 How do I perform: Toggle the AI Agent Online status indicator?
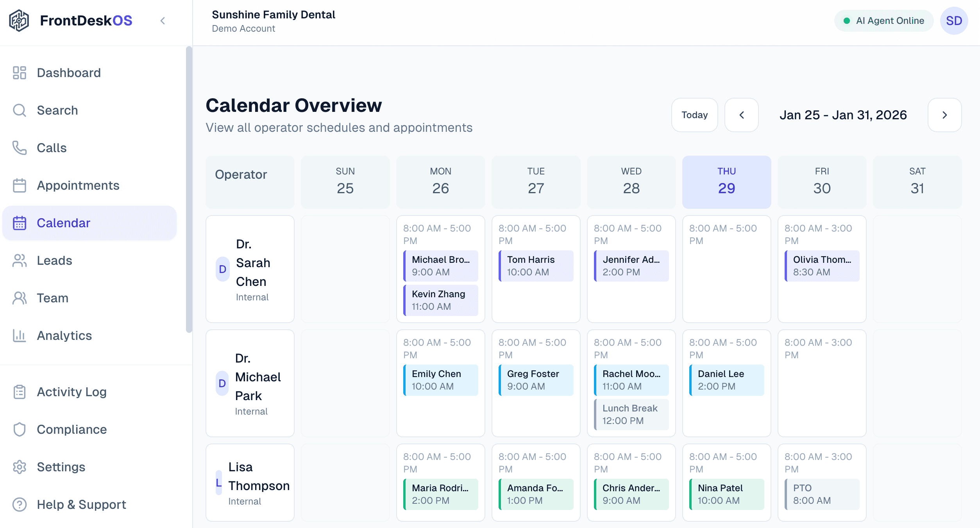(x=883, y=20)
